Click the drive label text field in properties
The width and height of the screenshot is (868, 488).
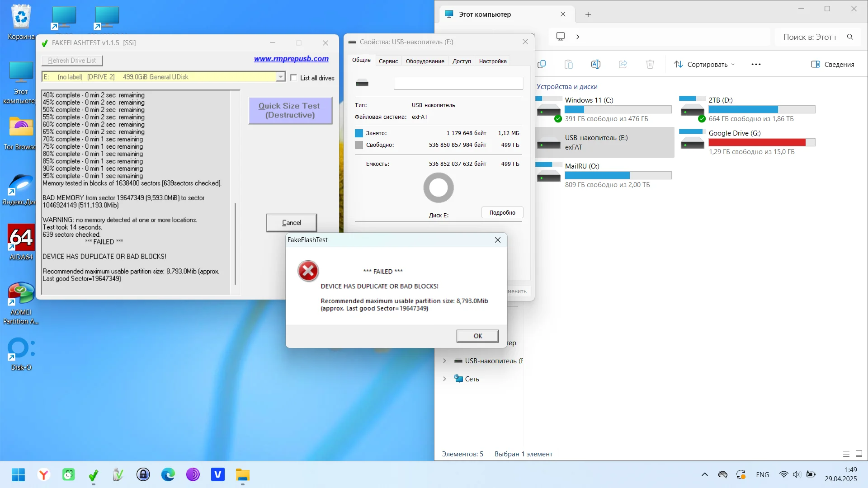(458, 83)
